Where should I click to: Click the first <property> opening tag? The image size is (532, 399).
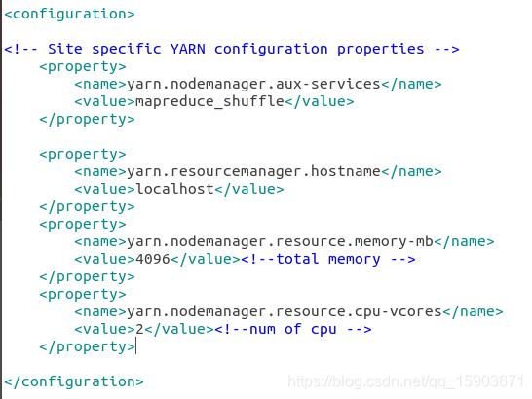83,67
